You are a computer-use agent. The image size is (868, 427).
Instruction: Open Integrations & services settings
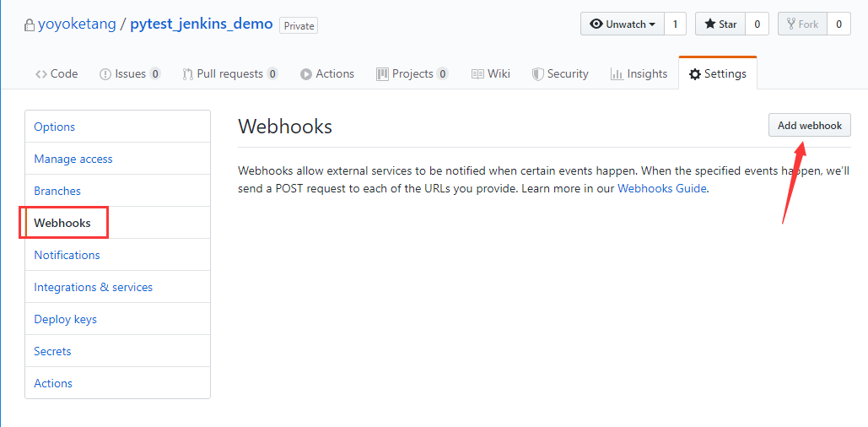click(x=93, y=287)
